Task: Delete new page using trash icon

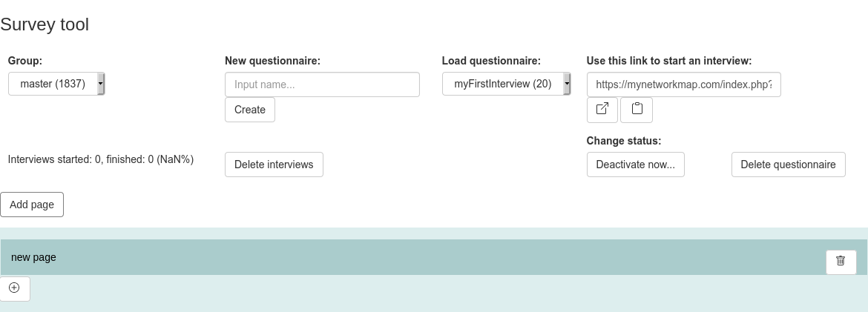Action: pyautogui.click(x=841, y=262)
